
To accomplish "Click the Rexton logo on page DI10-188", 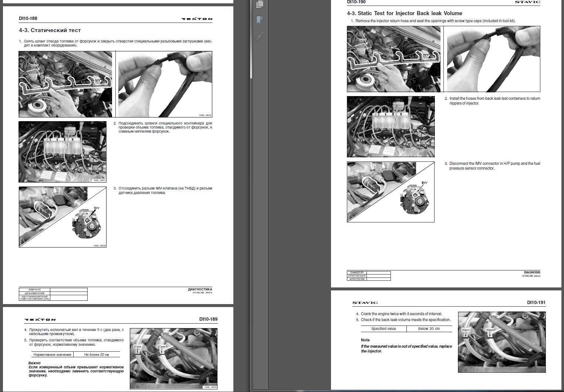I will pyautogui.click(x=197, y=19).
